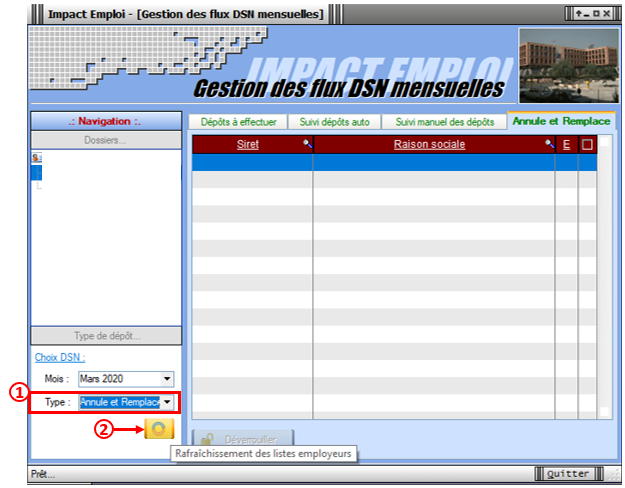The height and width of the screenshot is (488, 625).
Task: Open the Mois dropdown arrow
Action: pyautogui.click(x=167, y=379)
